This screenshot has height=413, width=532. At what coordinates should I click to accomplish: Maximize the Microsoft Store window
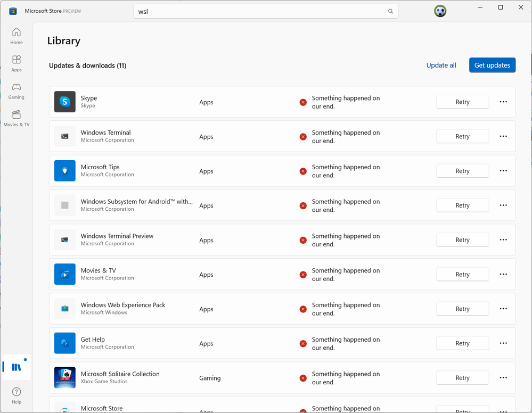click(x=501, y=7)
